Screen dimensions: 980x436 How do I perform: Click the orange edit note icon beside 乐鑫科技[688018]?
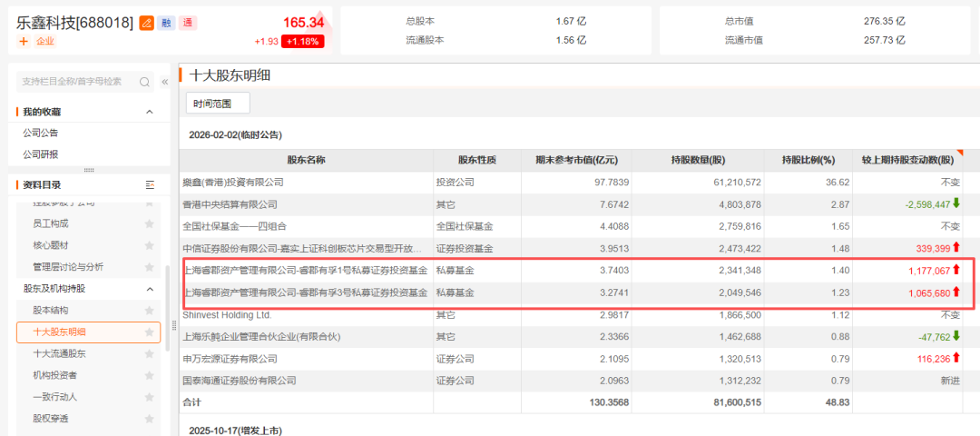(x=146, y=23)
